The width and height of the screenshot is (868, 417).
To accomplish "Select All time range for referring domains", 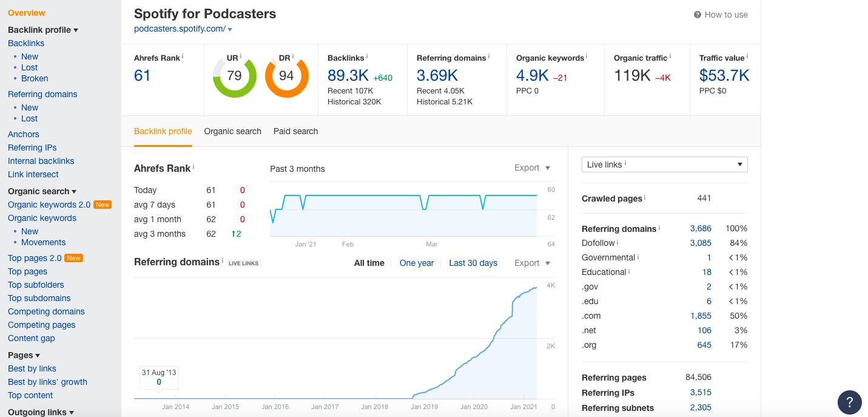I will 369,263.
